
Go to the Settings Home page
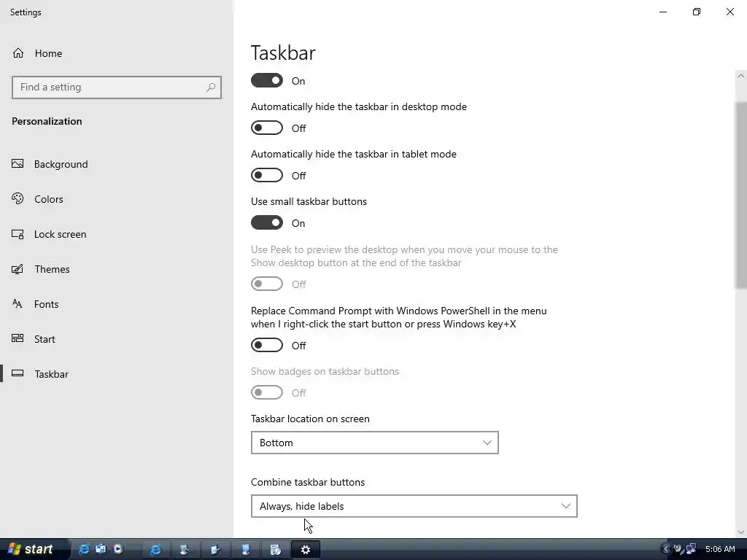37,53
